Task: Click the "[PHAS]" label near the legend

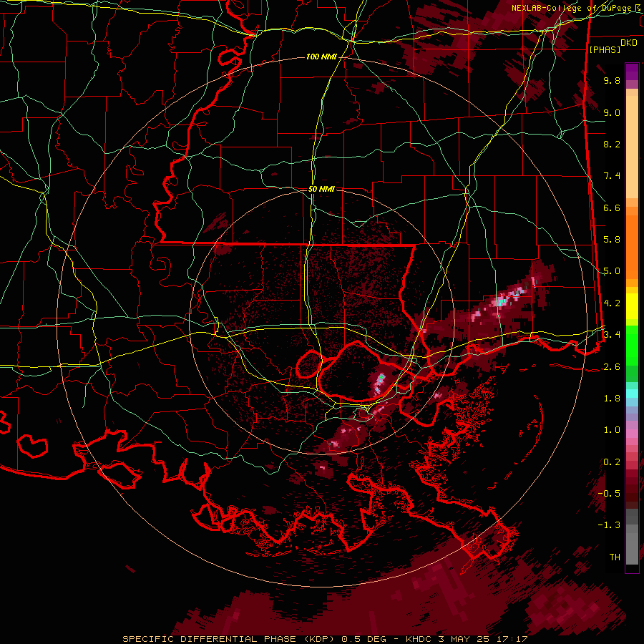Action: [x=605, y=49]
